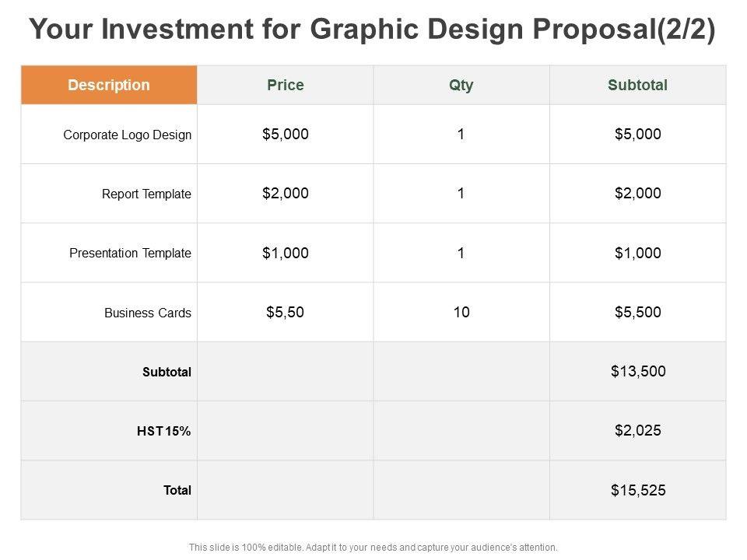Click the slide title about Graphic Design Proposal

[372, 30]
